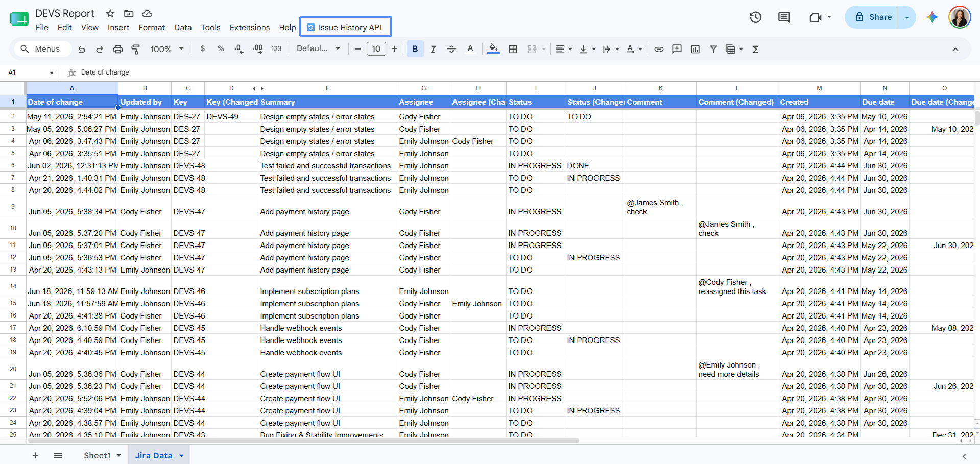This screenshot has width=980, height=464.
Task: Print the spreadsheet using the printer icon
Action: (118, 49)
